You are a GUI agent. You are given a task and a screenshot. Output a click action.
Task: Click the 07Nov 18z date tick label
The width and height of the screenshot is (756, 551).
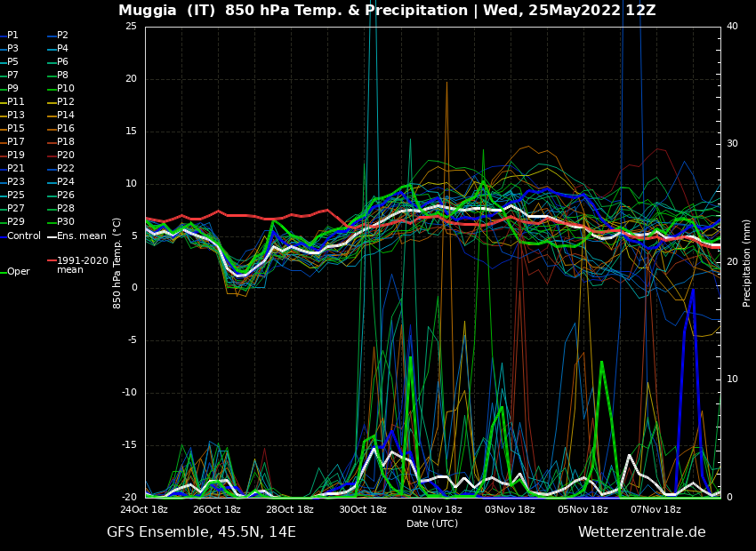(x=655, y=510)
